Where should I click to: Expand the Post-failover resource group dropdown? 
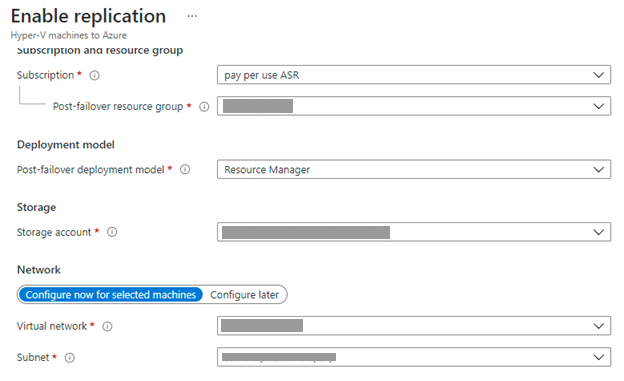pyautogui.click(x=414, y=106)
